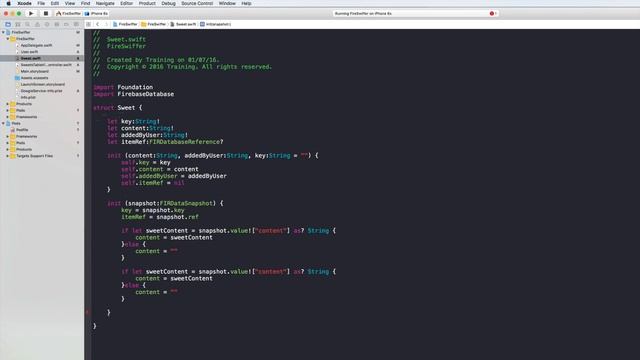Image resolution: width=640 pixels, height=360 pixels.
Task: Expand Targets Support Files folder
Action: click(8, 156)
